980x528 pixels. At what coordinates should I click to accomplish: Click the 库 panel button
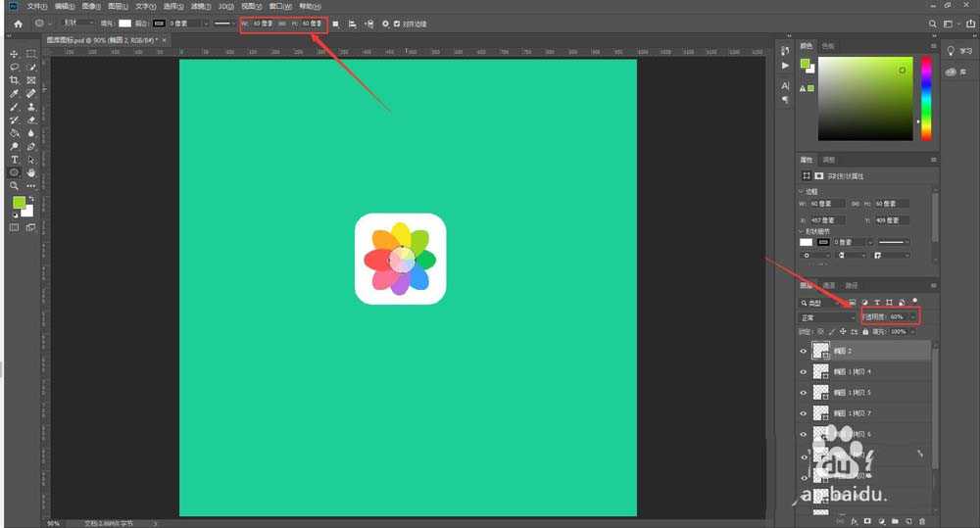pyautogui.click(x=955, y=72)
